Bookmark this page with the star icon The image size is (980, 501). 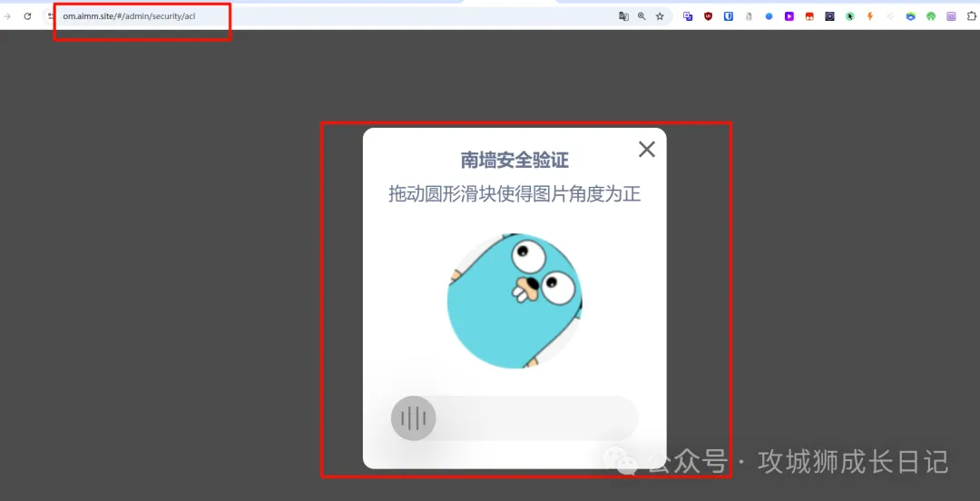(x=660, y=16)
